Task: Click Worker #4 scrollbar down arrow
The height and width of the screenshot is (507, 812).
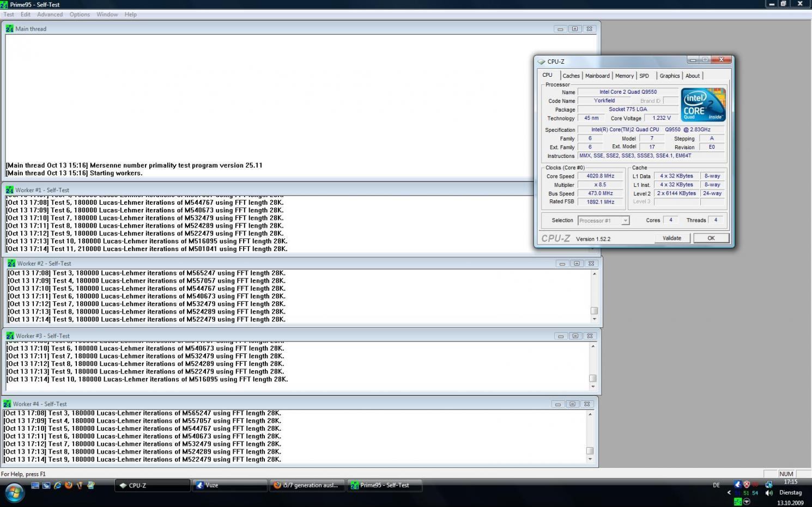Action: click(590, 459)
